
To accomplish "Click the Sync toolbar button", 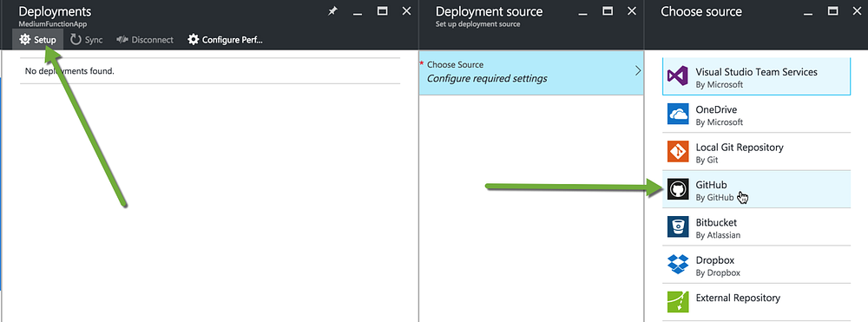I will [x=86, y=40].
